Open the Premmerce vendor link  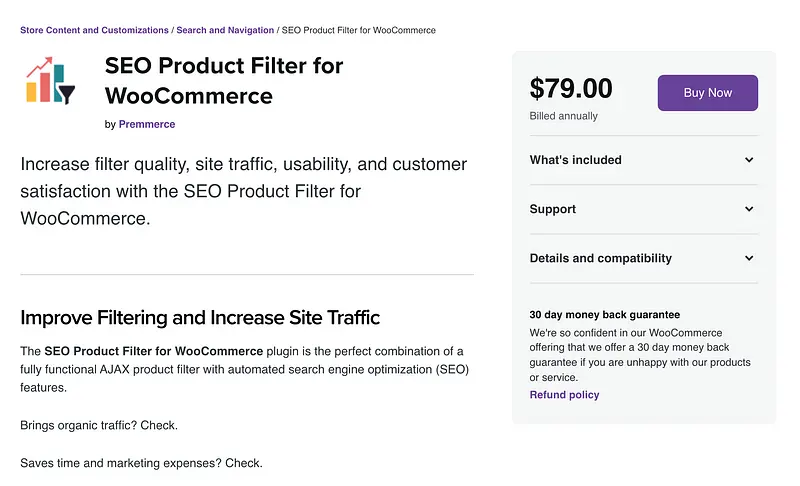(x=147, y=125)
